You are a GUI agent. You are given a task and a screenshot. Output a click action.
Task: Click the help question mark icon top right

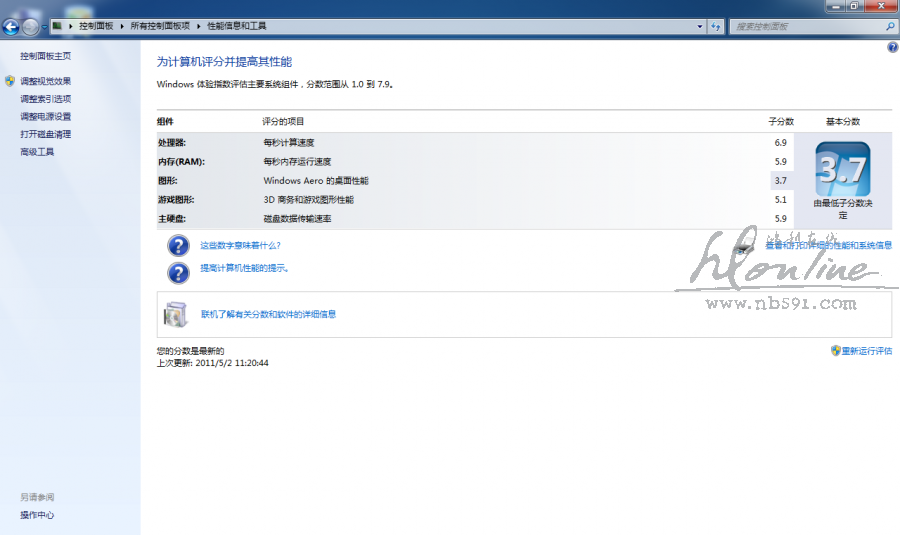892,48
